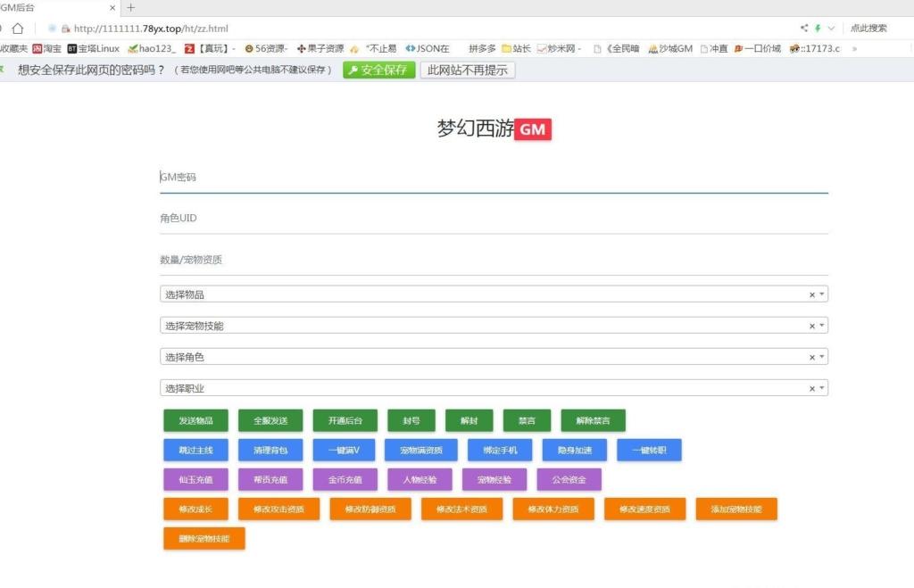Click the green 发送物品 button
Image resolution: width=914 pixels, height=588 pixels.
(x=195, y=420)
